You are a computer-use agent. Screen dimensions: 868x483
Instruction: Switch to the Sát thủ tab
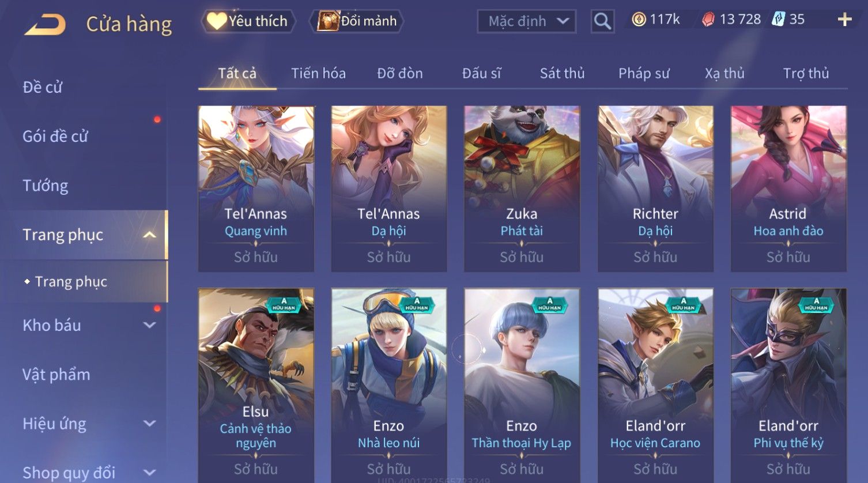(x=562, y=73)
